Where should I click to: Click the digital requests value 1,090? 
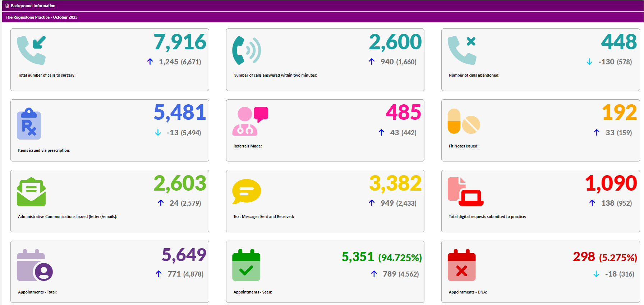click(611, 183)
